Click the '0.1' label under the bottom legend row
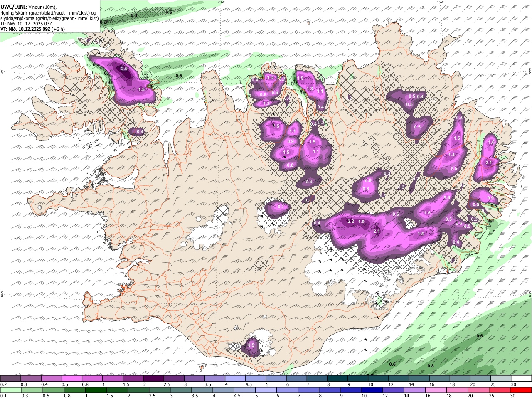Screen dimensions: 532x399 coord(3,396)
